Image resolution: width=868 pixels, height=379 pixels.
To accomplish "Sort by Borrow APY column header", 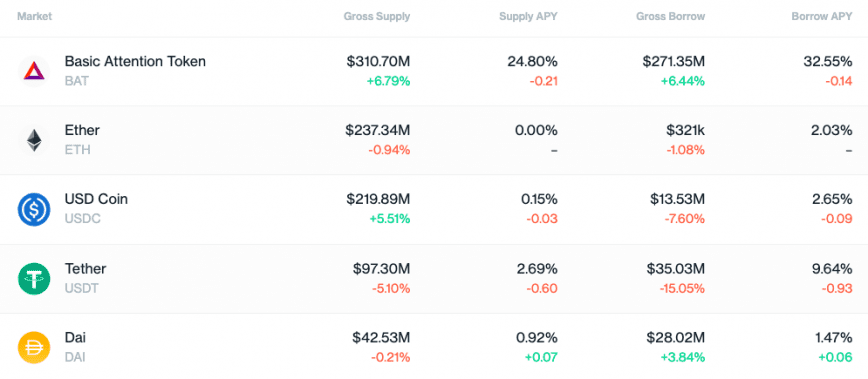I will click(822, 17).
